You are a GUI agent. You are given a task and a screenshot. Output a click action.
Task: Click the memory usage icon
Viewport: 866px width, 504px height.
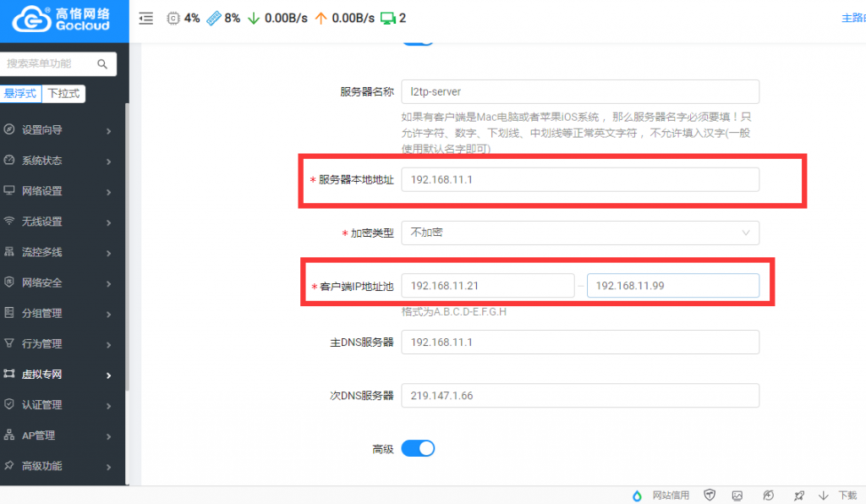(213, 19)
